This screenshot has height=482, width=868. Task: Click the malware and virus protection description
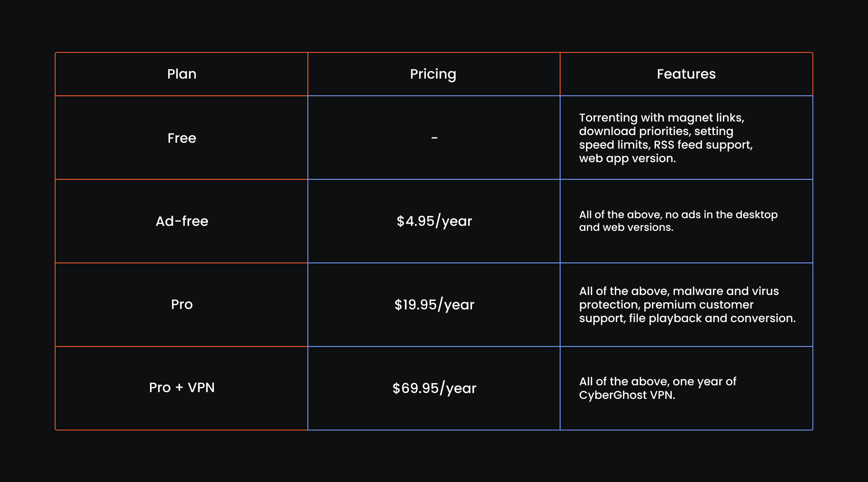tap(688, 304)
